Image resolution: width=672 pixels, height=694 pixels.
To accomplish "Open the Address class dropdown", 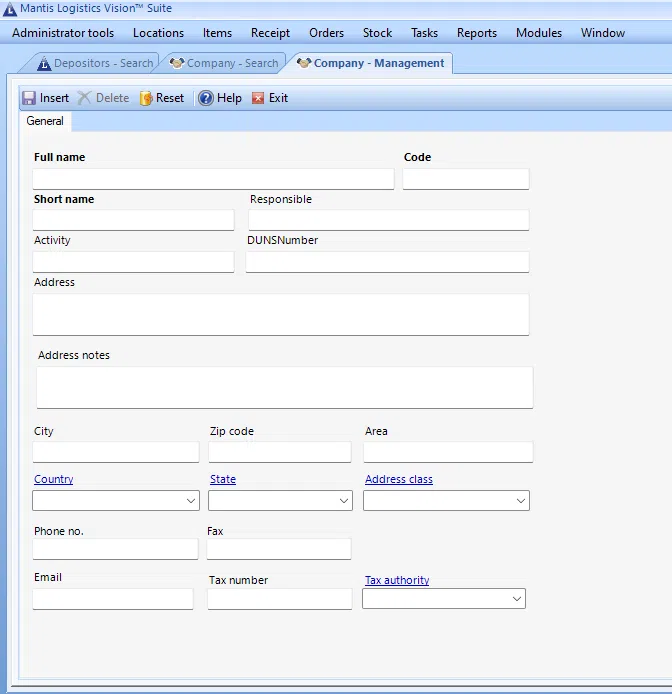I will (x=521, y=500).
